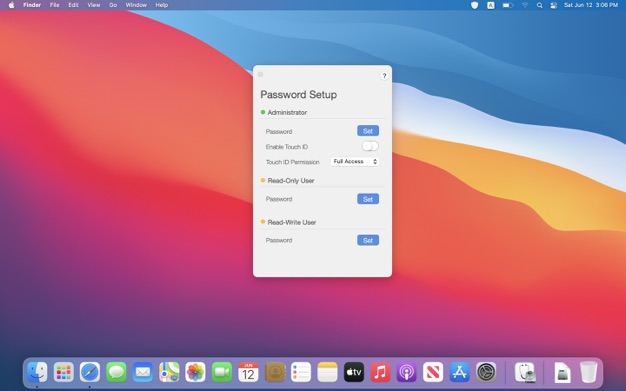Open Music from the Dock
The height and width of the screenshot is (391, 626).
point(380,372)
